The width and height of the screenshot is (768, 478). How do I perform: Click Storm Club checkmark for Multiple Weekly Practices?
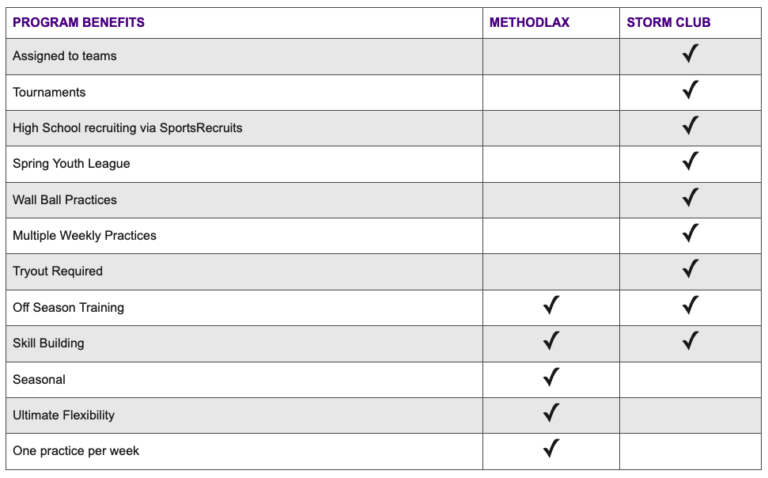tap(689, 234)
